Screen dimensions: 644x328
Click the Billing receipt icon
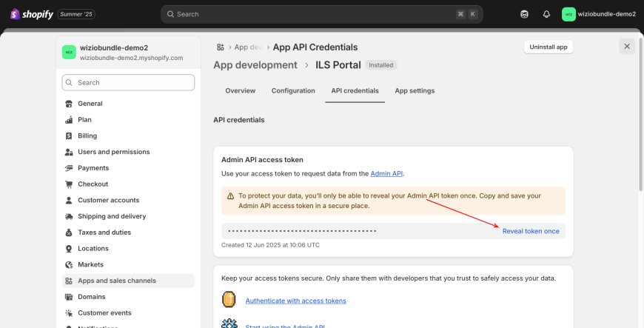click(x=69, y=135)
